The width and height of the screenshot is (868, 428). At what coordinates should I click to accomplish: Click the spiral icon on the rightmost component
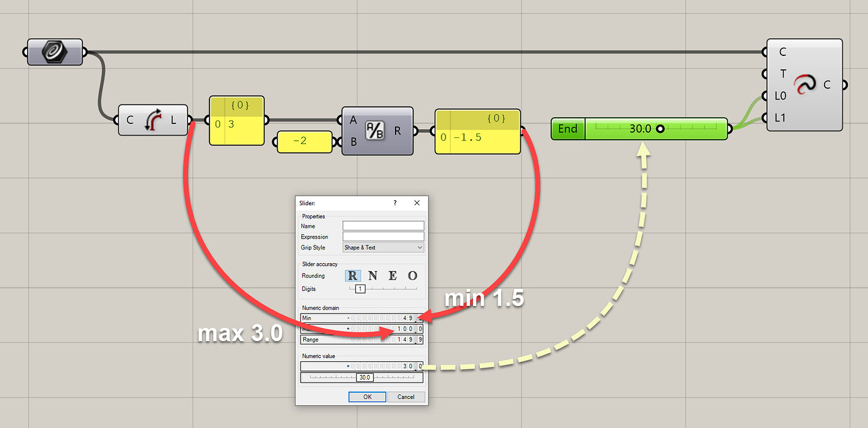tap(805, 84)
